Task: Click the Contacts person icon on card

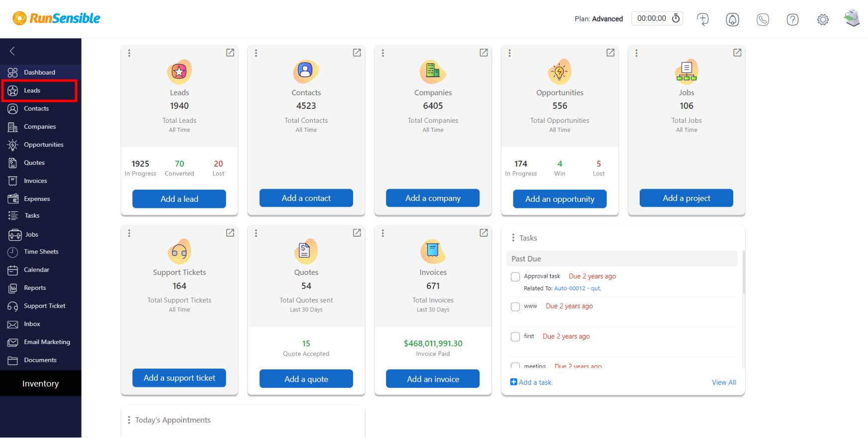Action: point(306,72)
